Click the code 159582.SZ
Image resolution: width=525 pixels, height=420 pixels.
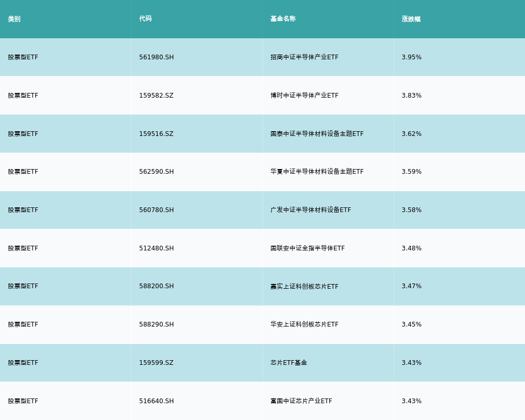156,96
